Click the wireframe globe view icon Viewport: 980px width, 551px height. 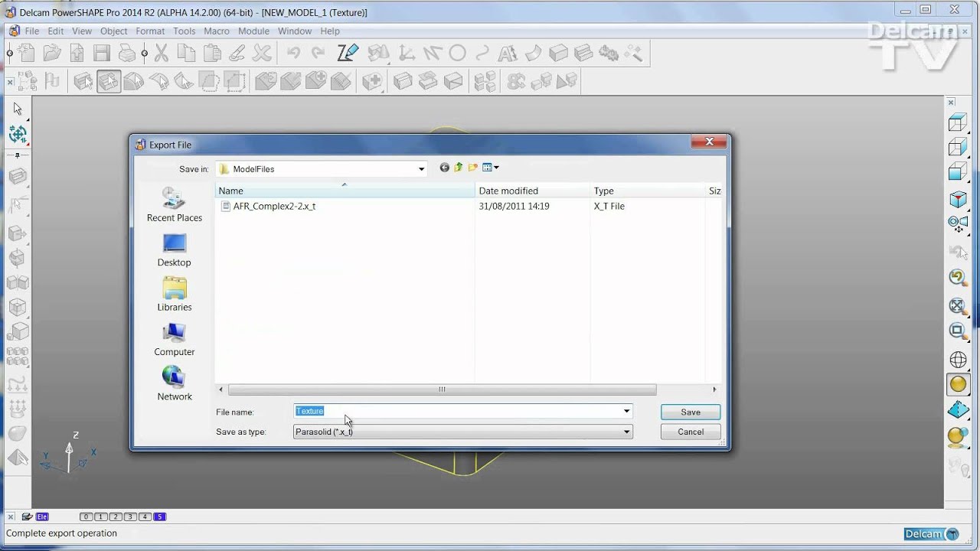click(958, 360)
